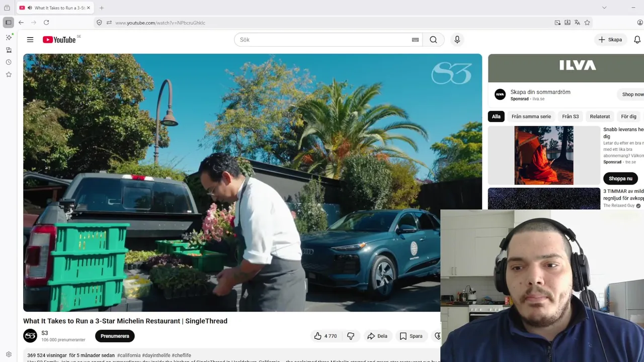Open the AI sparkle sidebar icon
Screen dimensions: 644x362
tap(9, 38)
